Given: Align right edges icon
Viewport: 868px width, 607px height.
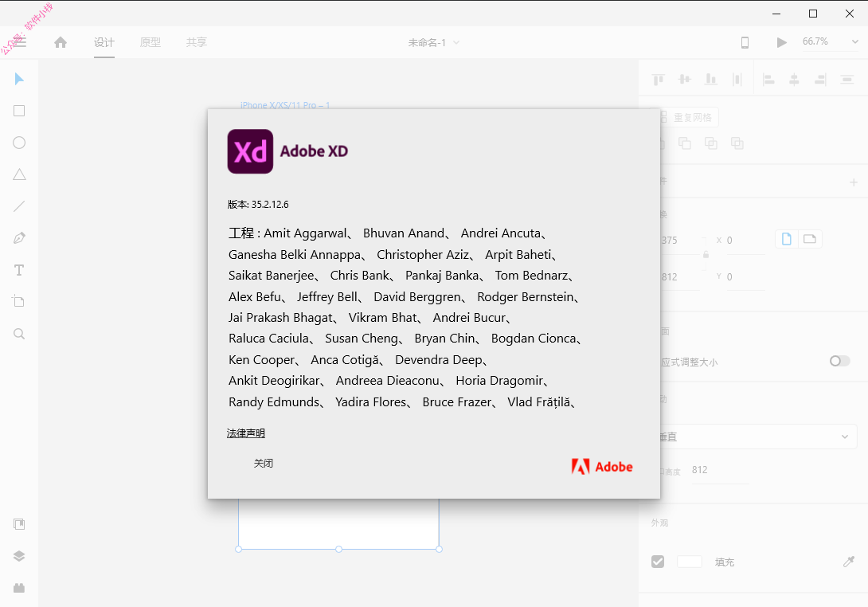Looking at the screenshot, I should 820,80.
